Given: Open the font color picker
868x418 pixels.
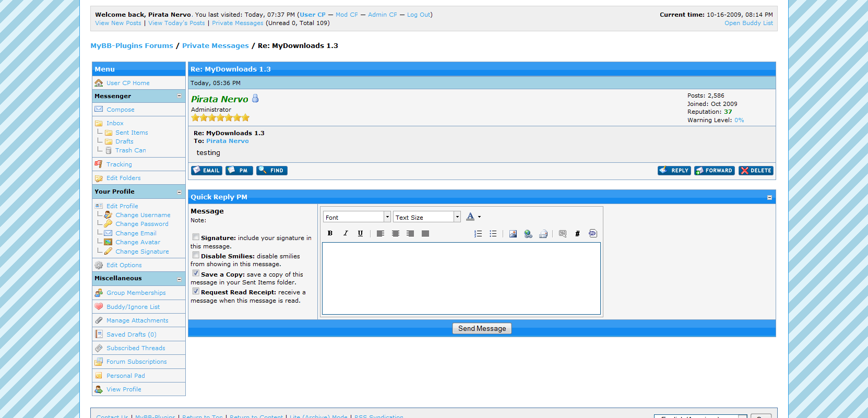Looking at the screenshot, I should click(x=473, y=217).
